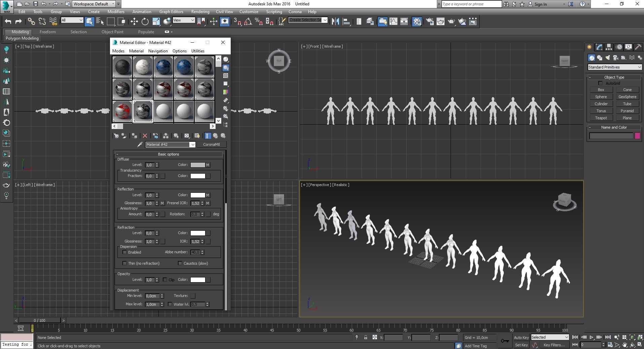Click the Undo arrow icon

(x=8, y=21)
